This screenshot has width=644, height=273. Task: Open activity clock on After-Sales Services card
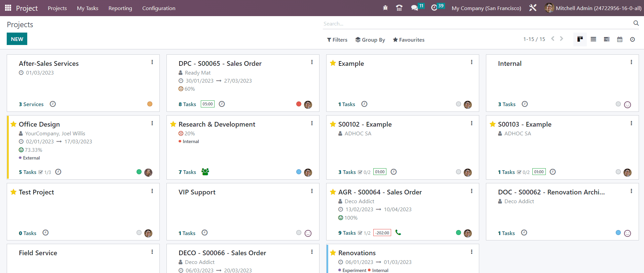[53, 104]
